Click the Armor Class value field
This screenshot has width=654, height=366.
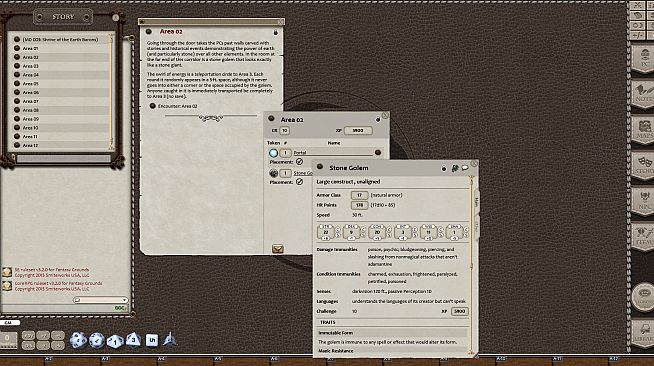pyautogui.click(x=359, y=195)
